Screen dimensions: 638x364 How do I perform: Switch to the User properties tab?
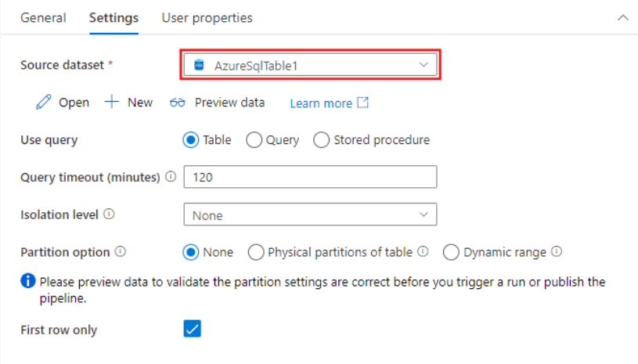pos(207,18)
